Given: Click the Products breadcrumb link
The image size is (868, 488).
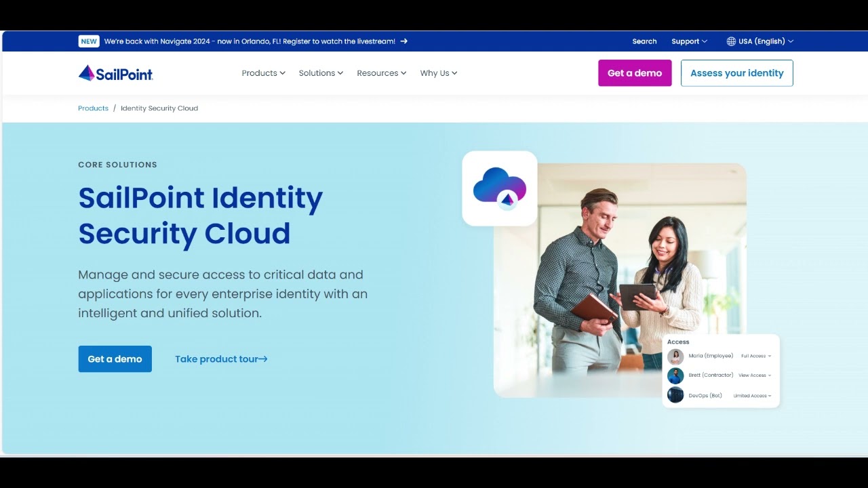Looking at the screenshot, I should (93, 108).
